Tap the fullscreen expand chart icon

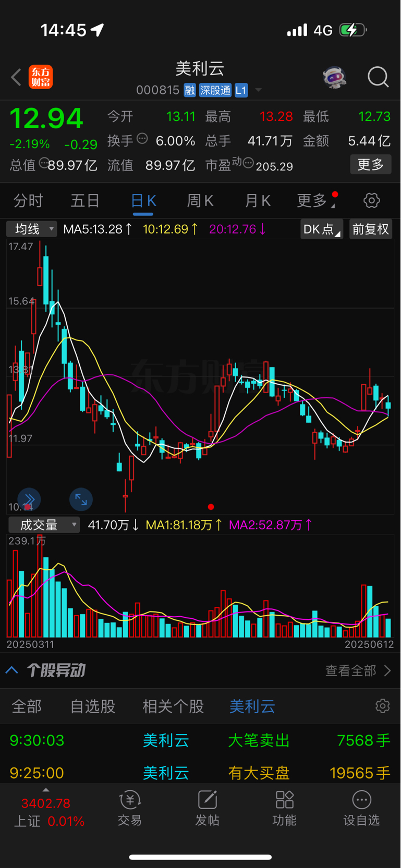click(x=81, y=499)
